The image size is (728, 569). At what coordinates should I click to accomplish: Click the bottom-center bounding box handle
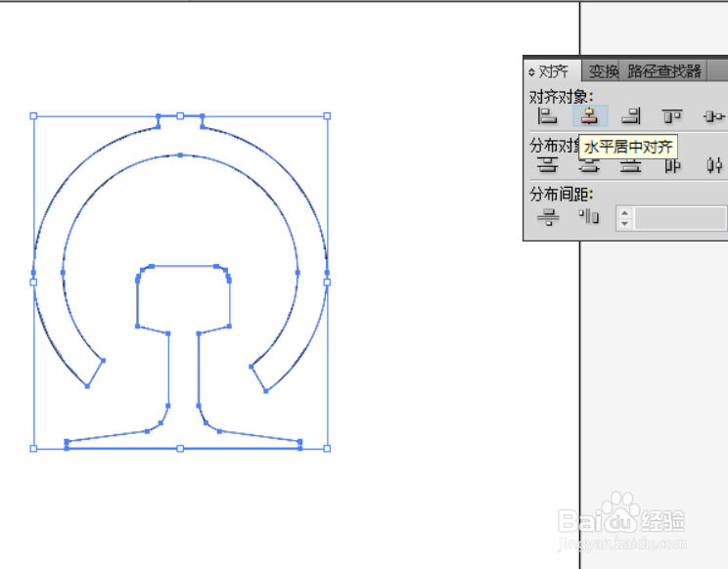coord(180,449)
